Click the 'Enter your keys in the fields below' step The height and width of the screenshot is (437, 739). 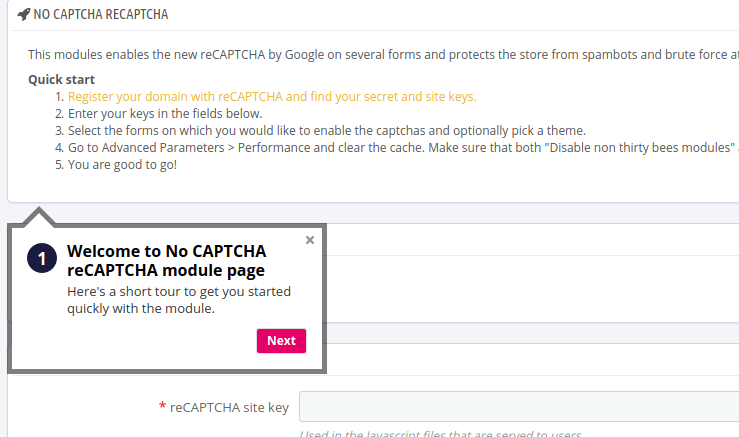(x=165, y=114)
